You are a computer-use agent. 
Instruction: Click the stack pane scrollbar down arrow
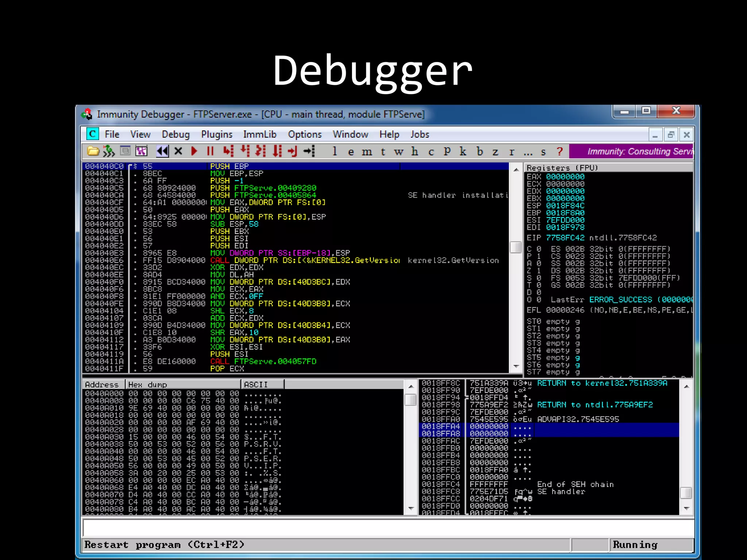pyautogui.click(x=686, y=508)
